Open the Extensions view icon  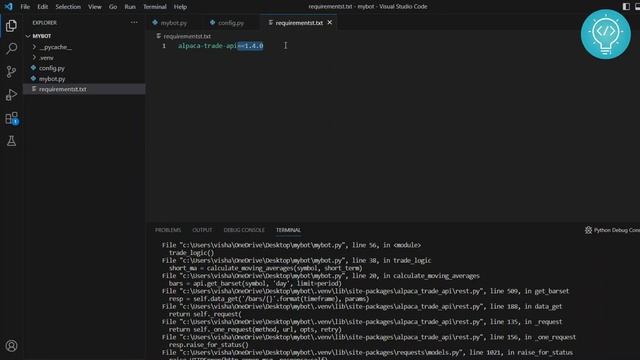[11, 118]
